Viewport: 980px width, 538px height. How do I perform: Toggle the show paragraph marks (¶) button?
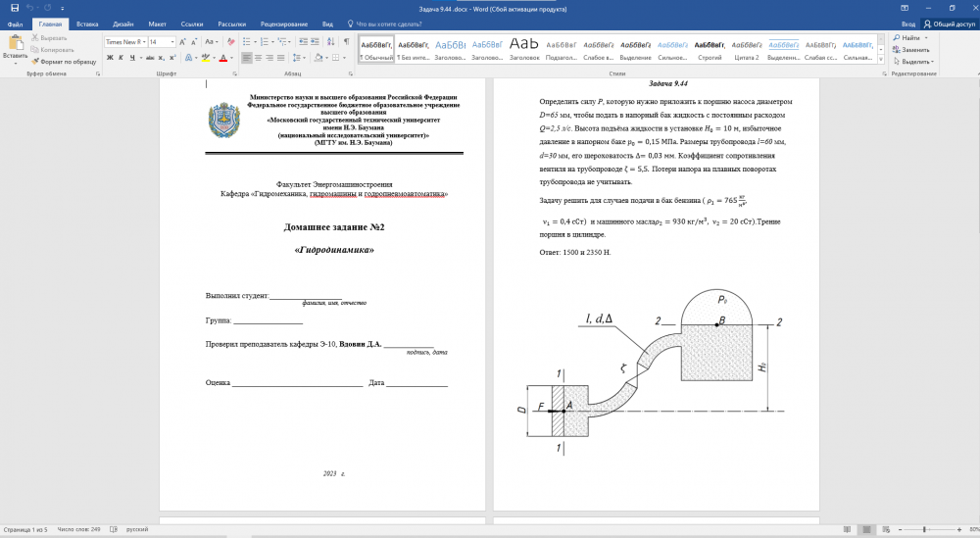coord(346,42)
